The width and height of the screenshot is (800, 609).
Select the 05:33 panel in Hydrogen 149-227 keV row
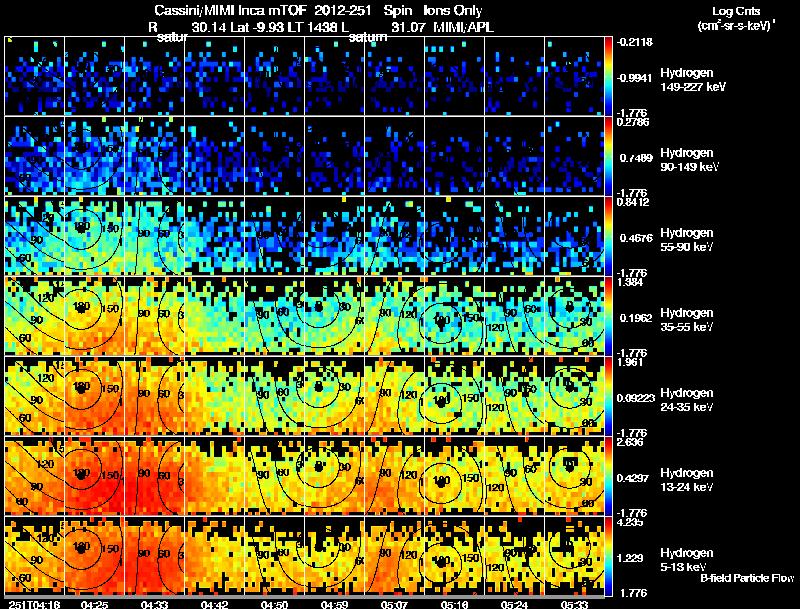click(x=574, y=76)
